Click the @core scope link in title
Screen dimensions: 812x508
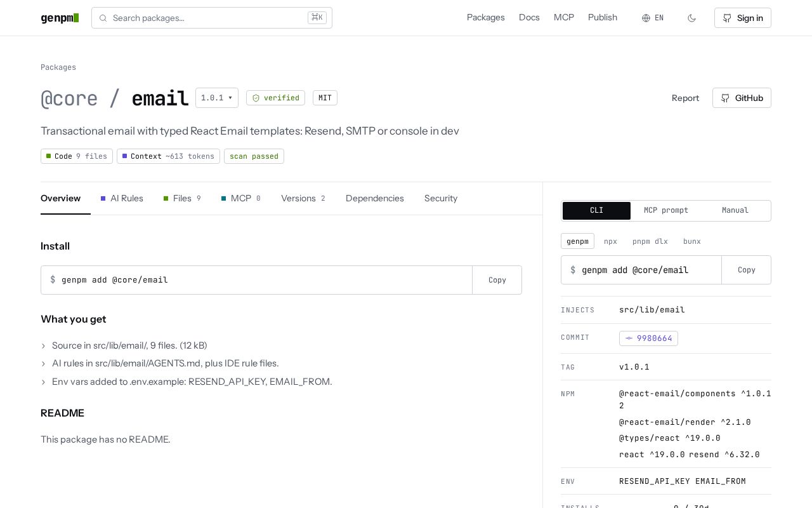[69, 98]
